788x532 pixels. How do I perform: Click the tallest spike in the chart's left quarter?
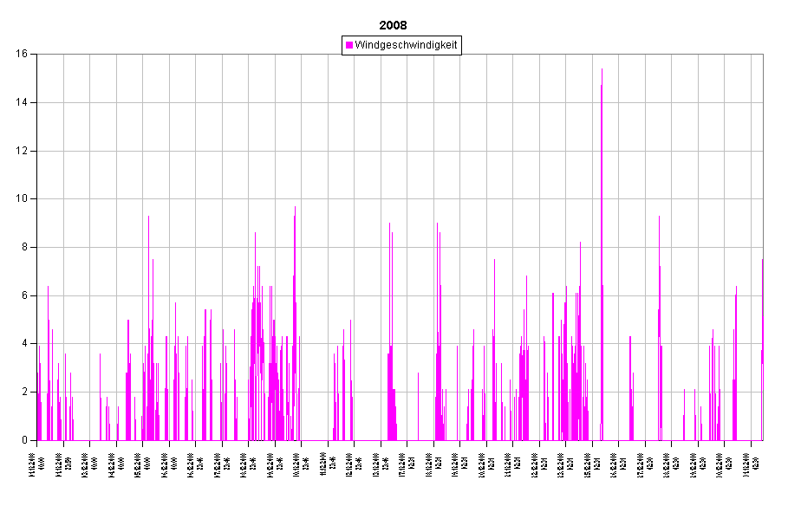[148, 218]
